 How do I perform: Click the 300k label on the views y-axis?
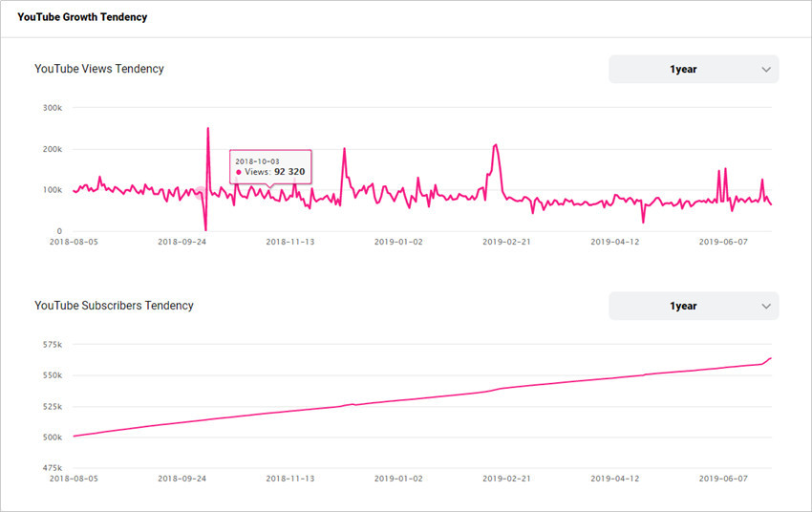tap(53, 108)
